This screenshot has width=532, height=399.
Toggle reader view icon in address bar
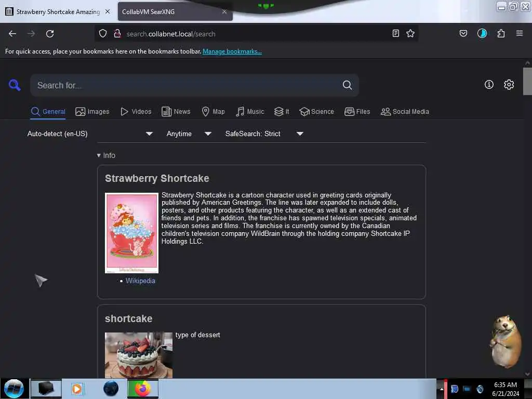coord(395,33)
